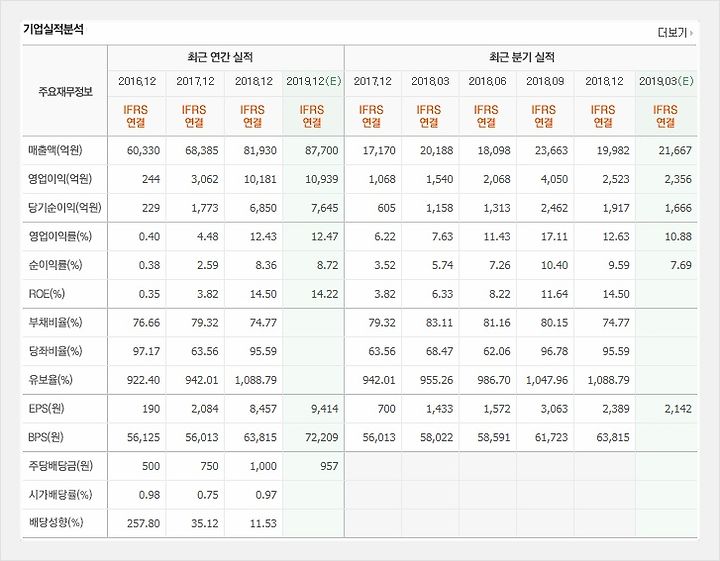Image resolution: width=720 pixels, height=561 pixels.
Task: Click revenue value 81,930
Action: pos(260,151)
